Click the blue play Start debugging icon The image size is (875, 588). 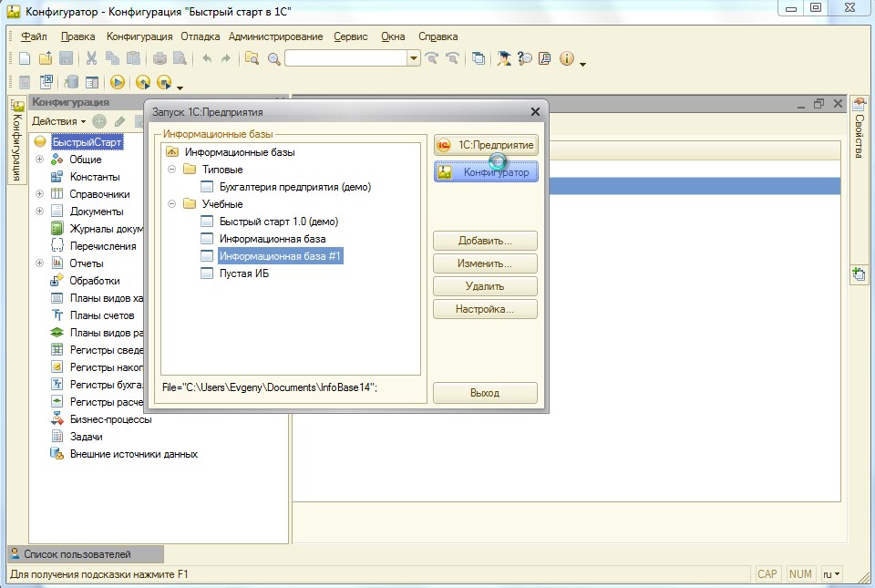click(118, 83)
